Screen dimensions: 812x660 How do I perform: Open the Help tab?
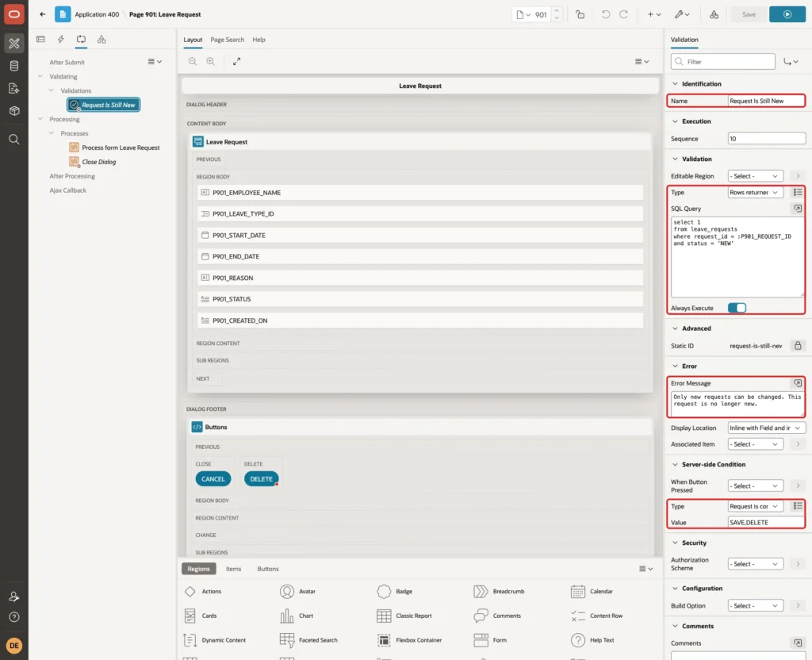tap(259, 40)
